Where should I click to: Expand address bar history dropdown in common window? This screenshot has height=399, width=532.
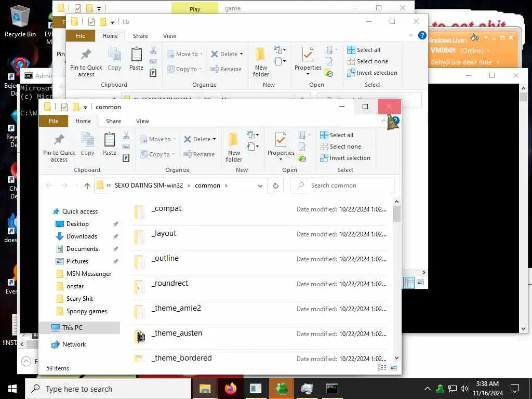point(260,185)
